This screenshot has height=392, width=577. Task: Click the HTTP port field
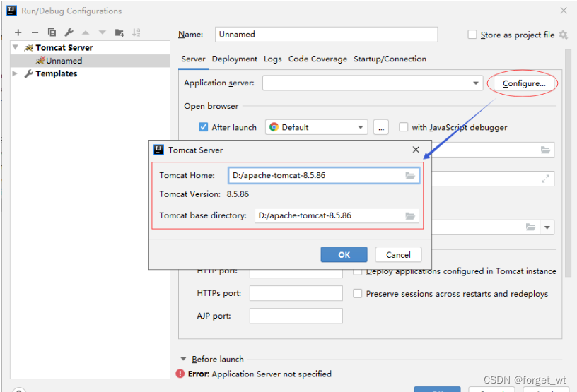tap(296, 273)
